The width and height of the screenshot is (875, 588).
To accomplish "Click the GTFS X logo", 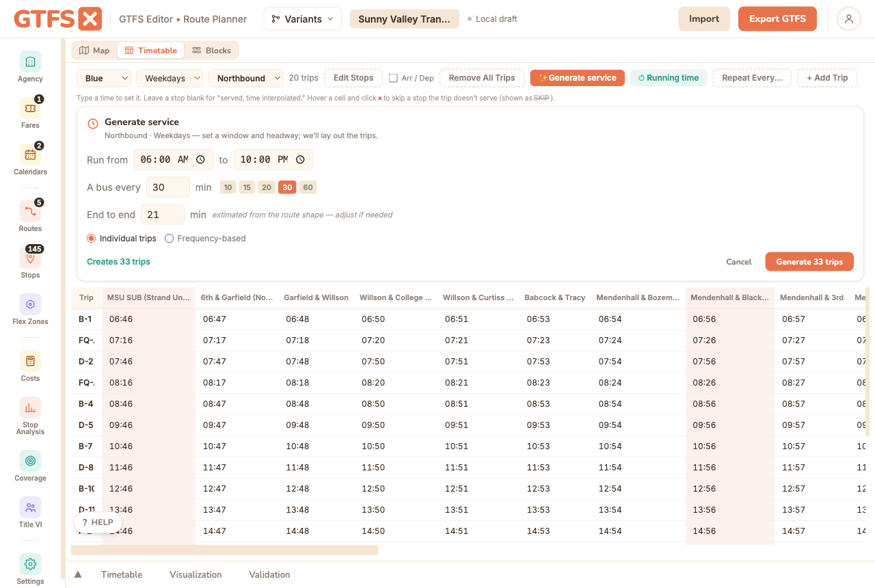I will point(58,18).
